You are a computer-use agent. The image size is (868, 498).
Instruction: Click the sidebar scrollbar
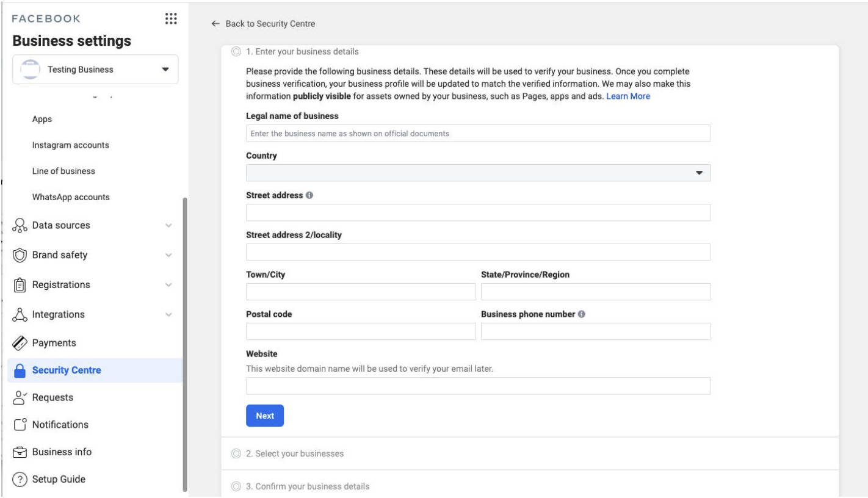point(186,345)
